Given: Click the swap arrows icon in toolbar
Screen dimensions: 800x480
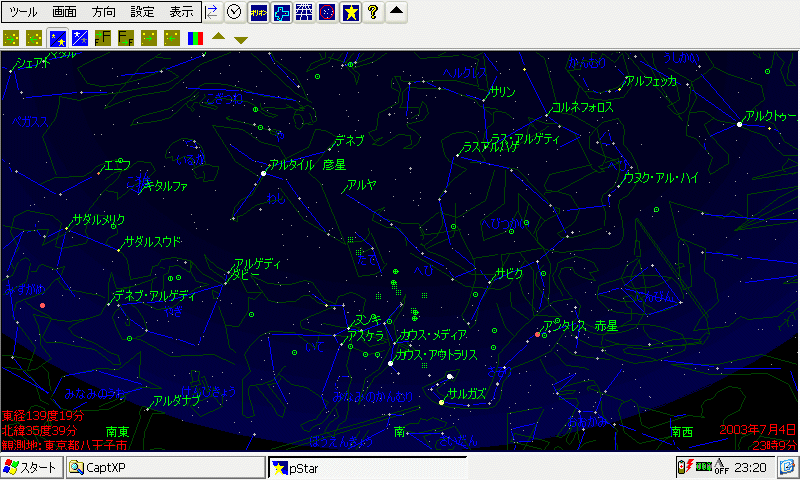Looking at the screenshot, I should [x=212, y=12].
